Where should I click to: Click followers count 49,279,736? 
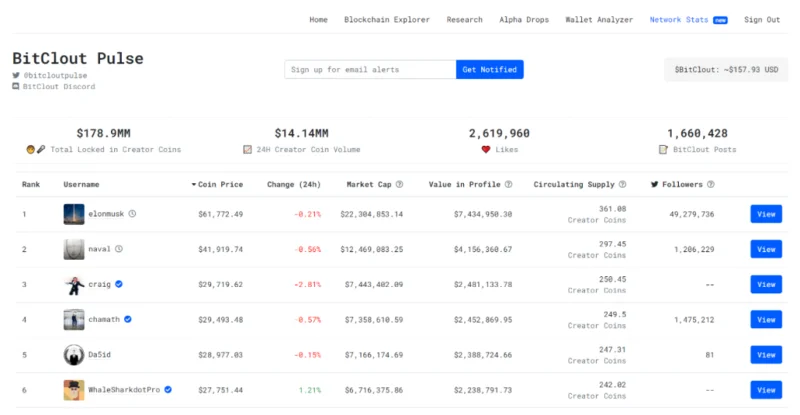692,214
